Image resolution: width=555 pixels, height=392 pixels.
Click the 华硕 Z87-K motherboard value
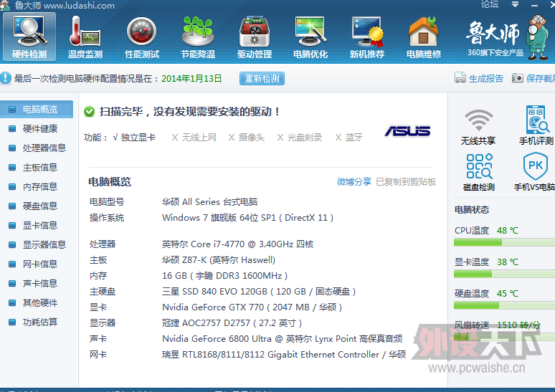click(219, 260)
